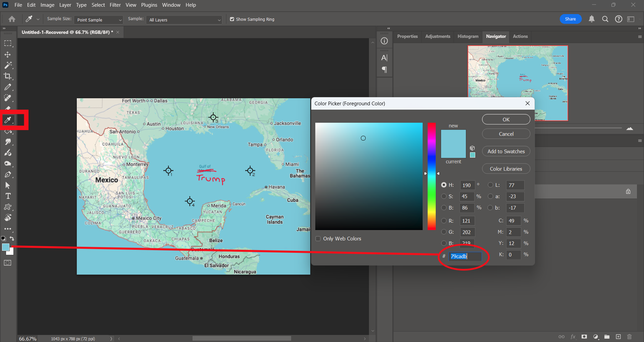Open the Sample All Layers dropdown
Screen dimensions: 644x342
coord(184,20)
